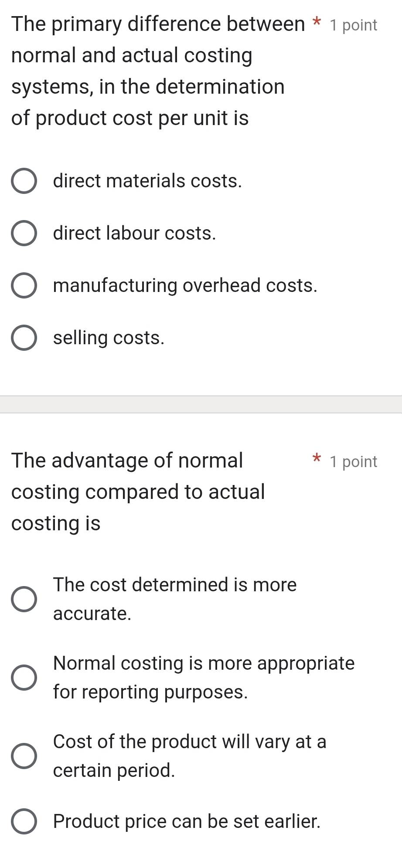Choose the radio circle beside 'cost determined is more accurate'
Screen dimensions: 402x868
(x=24, y=599)
